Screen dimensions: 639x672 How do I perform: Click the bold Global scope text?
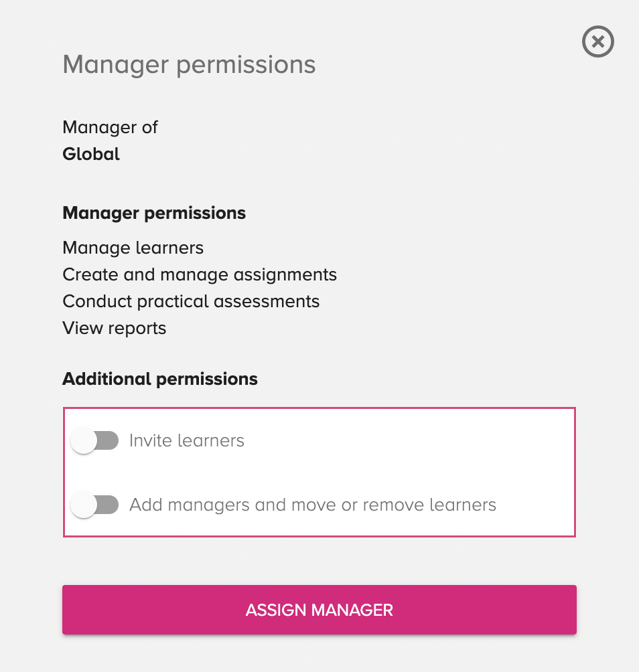[x=91, y=155]
